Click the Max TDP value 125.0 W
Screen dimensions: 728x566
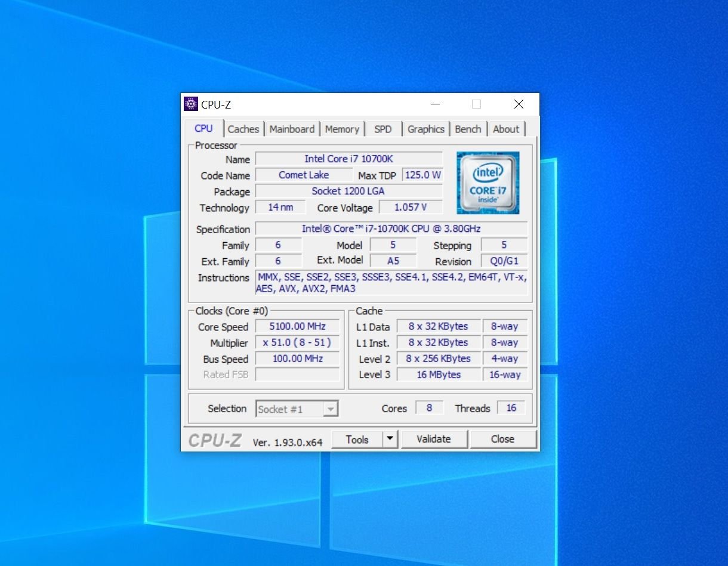(x=423, y=175)
